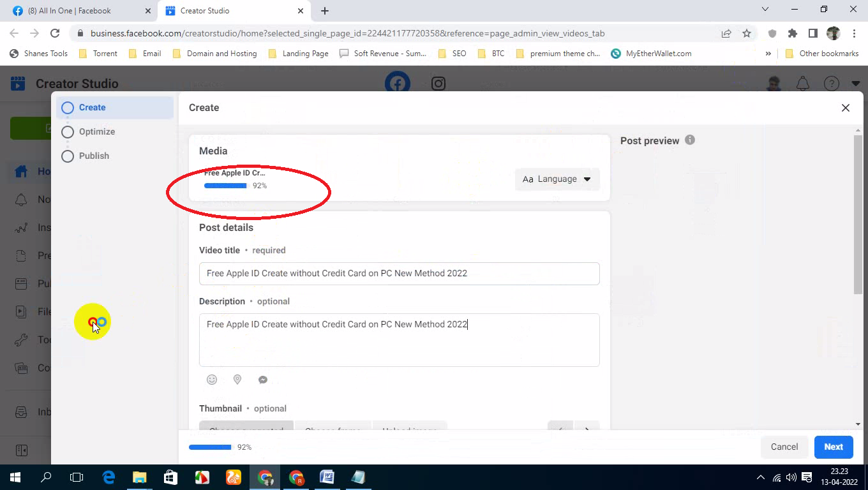Click the Media upload progress bar

(x=227, y=186)
